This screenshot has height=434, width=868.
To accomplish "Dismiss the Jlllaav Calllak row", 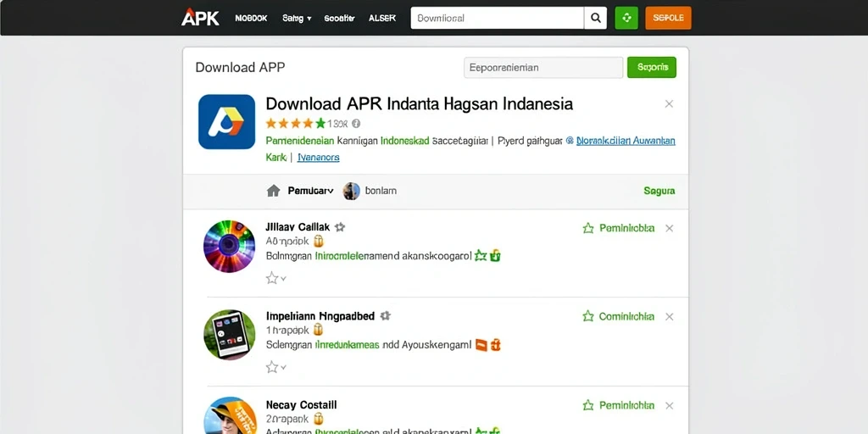I will pos(670,228).
